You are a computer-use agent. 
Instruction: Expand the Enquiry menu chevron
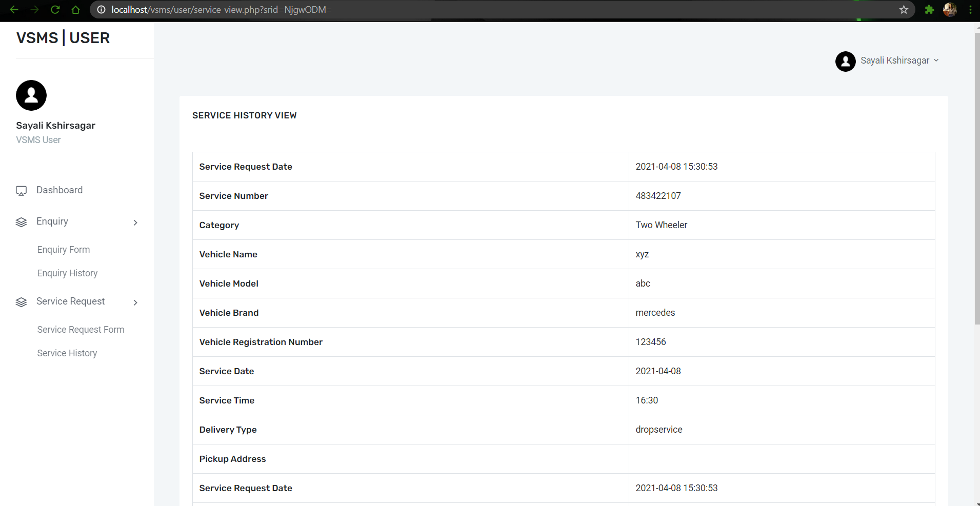pyautogui.click(x=135, y=222)
